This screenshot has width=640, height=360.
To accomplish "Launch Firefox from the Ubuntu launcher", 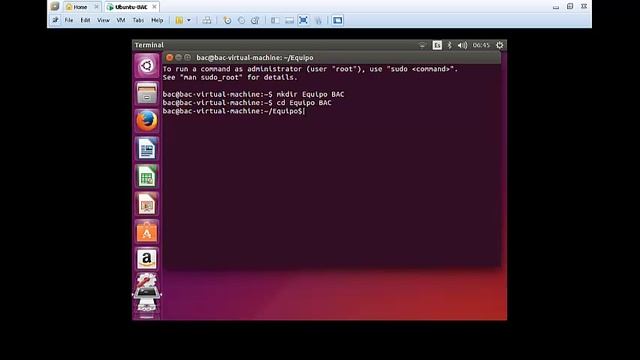I will (x=147, y=121).
